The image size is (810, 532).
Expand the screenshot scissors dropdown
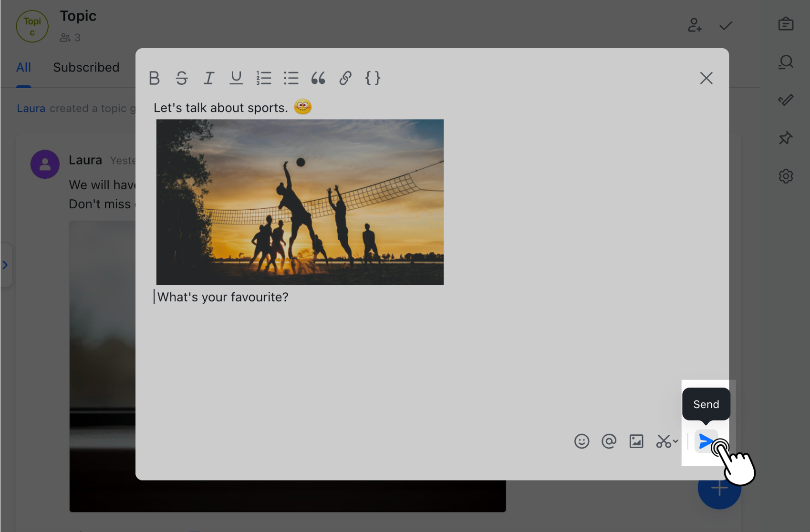(675, 441)
